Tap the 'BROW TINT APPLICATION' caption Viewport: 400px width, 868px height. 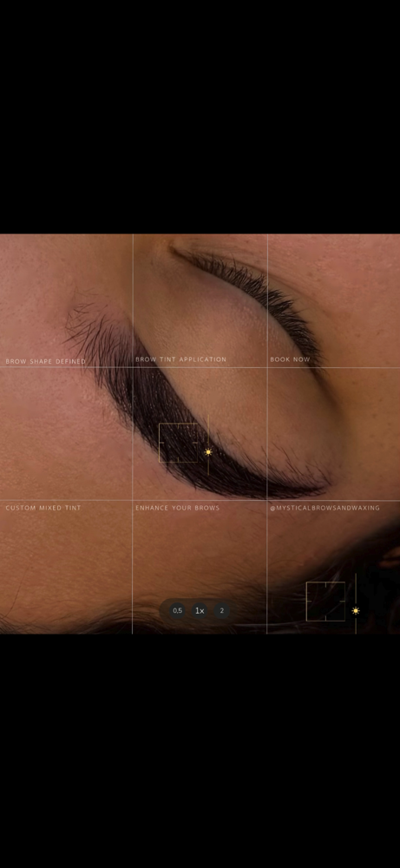pos(181,359)
